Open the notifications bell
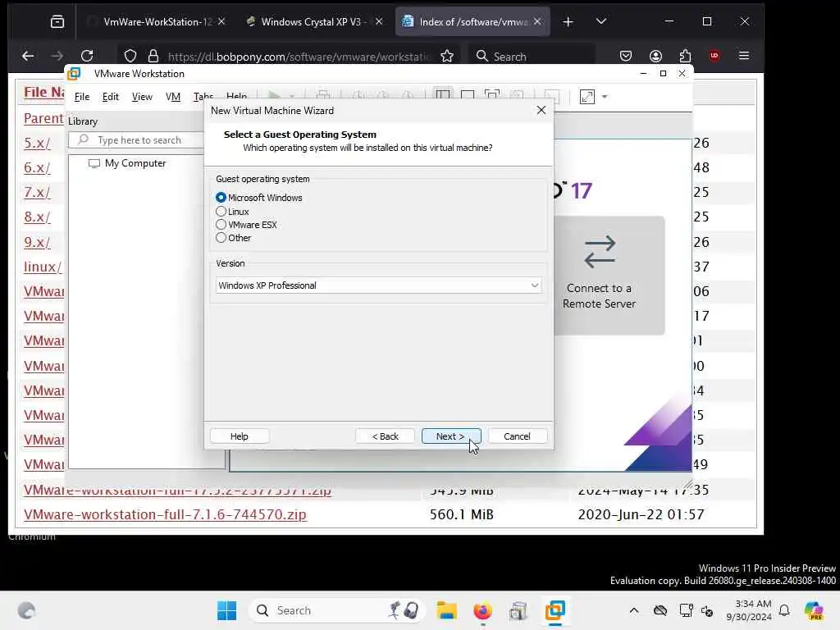The width and height of the screenshot is (840, 630). (x=784, y=610)
